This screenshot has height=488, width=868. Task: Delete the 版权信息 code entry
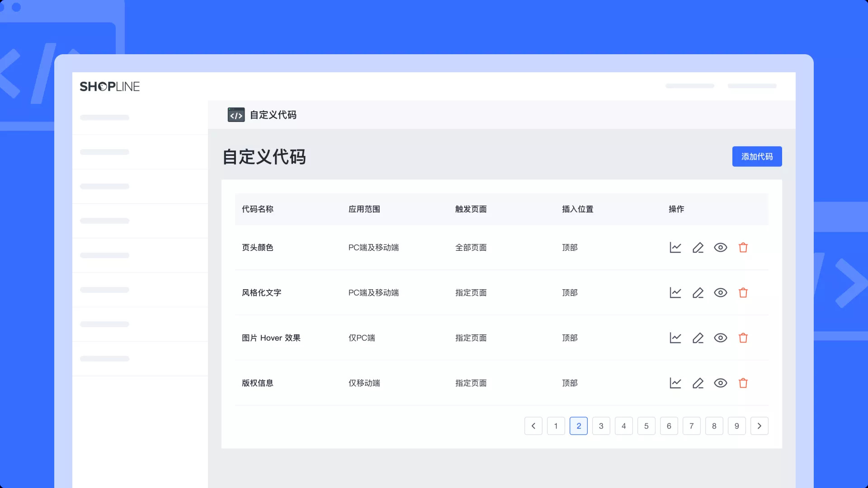743,383
